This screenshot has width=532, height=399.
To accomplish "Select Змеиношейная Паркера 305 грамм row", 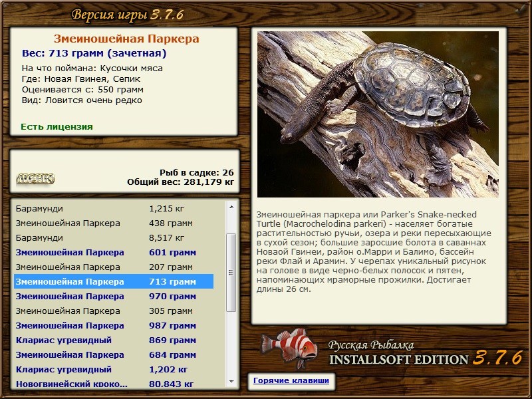I will click(x=114, y=311).
